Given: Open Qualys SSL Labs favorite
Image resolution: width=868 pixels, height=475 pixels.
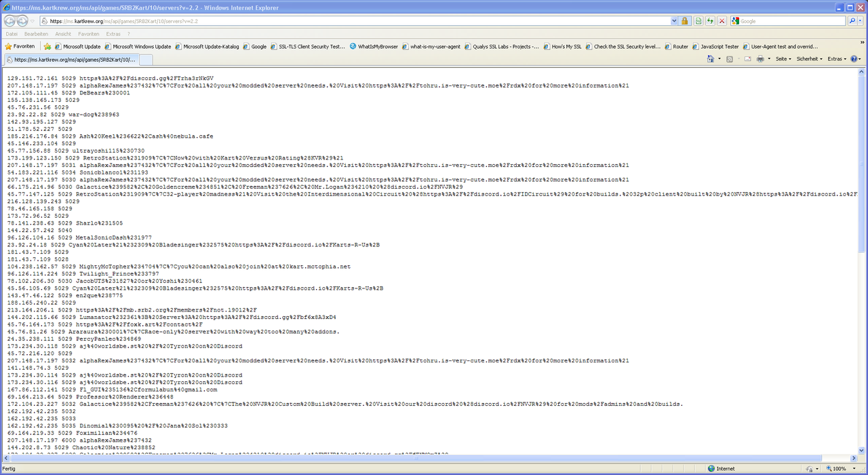Looking at the screenshot, I should coord(501,47).
